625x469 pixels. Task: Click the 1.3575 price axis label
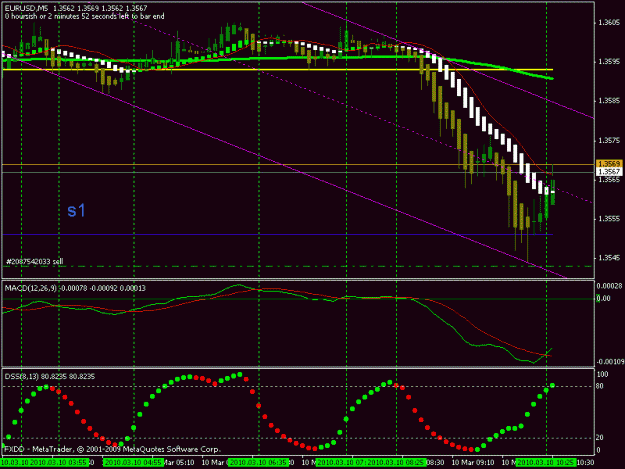click(x=609, y=140)
